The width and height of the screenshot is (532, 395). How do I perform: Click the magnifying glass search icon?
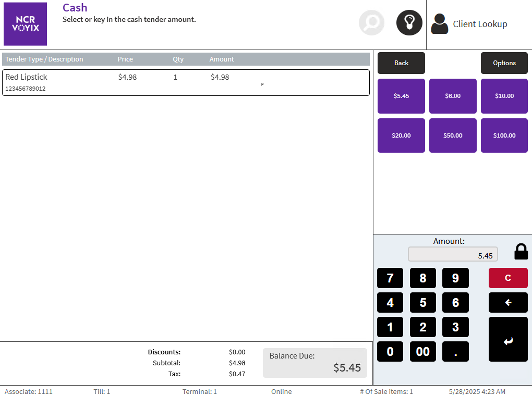point(371,23)
